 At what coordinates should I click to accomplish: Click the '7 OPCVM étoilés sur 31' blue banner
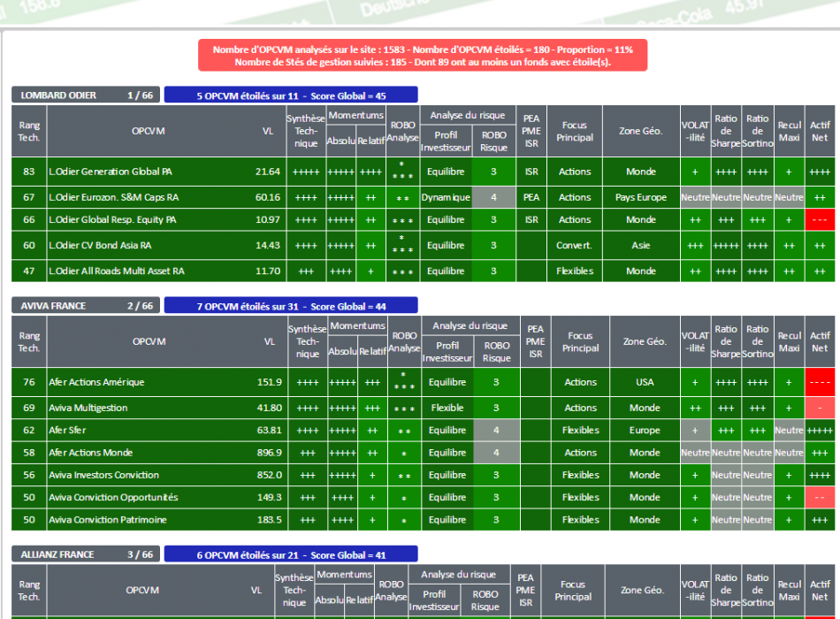(x=291, y=306)
